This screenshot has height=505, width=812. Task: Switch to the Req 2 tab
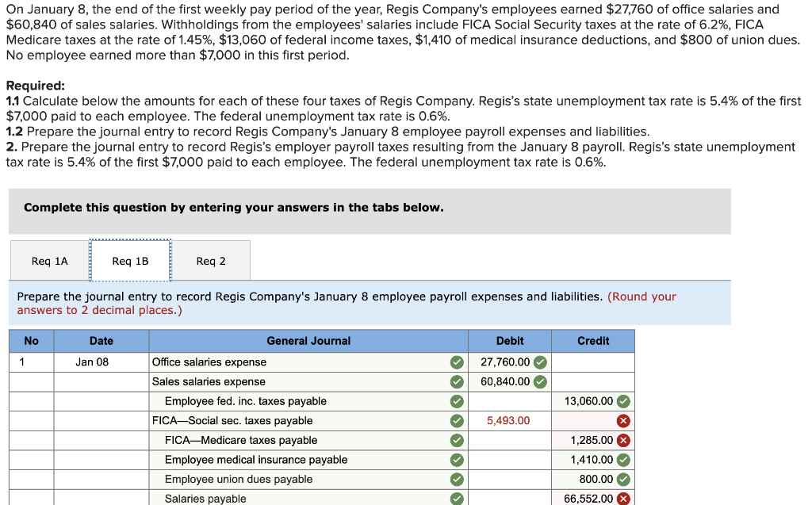211,261
